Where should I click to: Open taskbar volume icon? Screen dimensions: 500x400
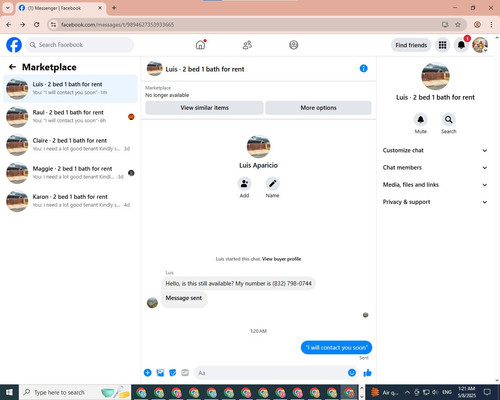point(435,392)
